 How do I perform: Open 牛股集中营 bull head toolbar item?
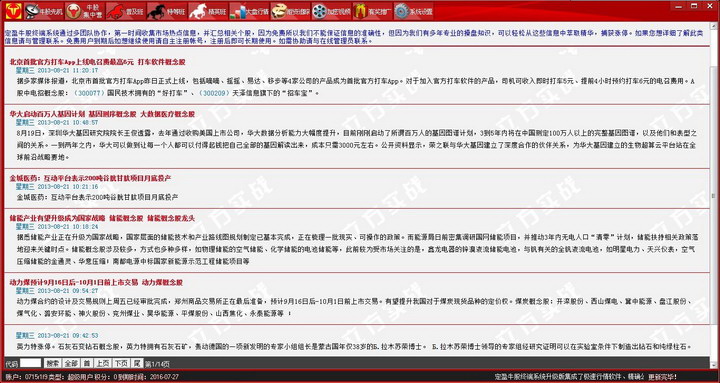coord(84,11)
